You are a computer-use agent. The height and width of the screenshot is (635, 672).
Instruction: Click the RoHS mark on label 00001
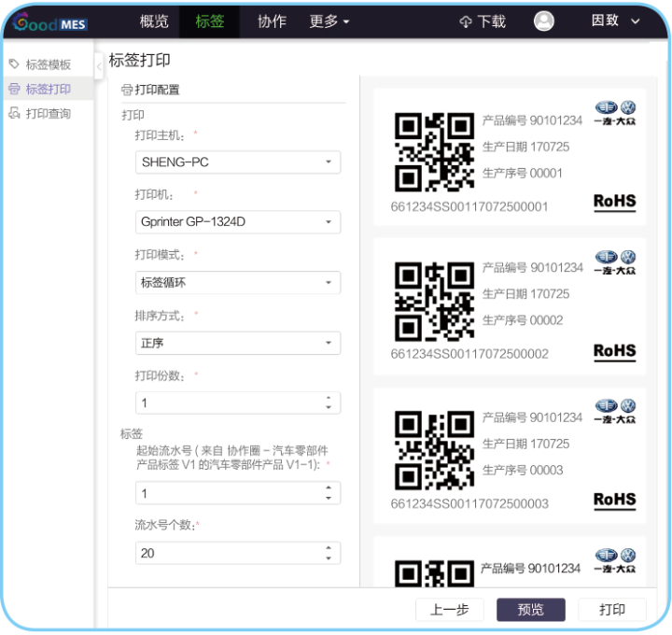click(x=614, y=202)
